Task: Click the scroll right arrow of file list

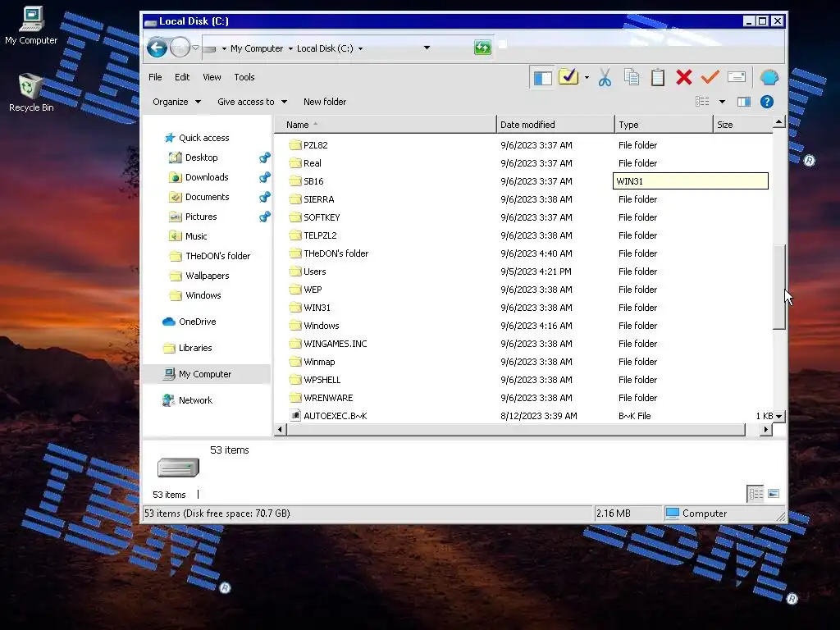Action: 766,429
